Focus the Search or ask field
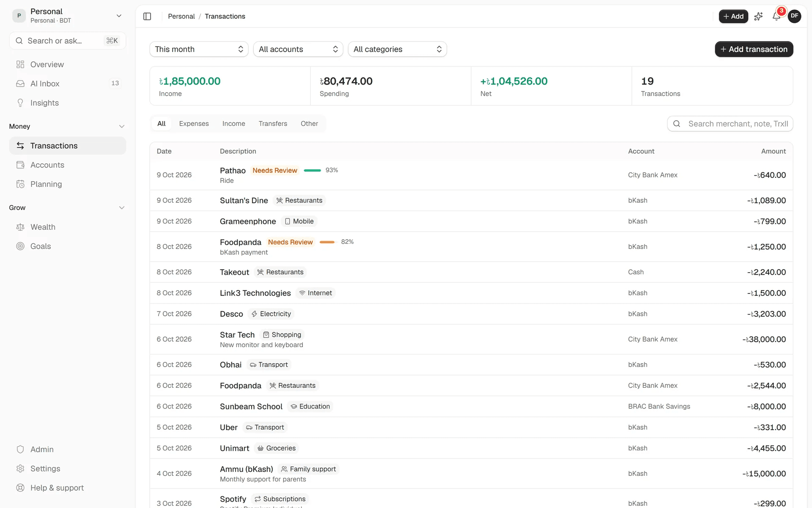This screenshot has width=812, height=508. 68,41
